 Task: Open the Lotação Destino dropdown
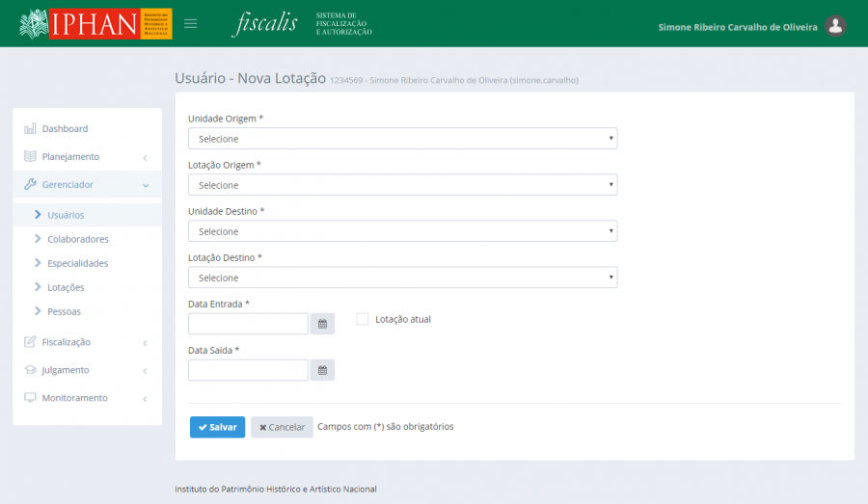(x=402, y=278)
